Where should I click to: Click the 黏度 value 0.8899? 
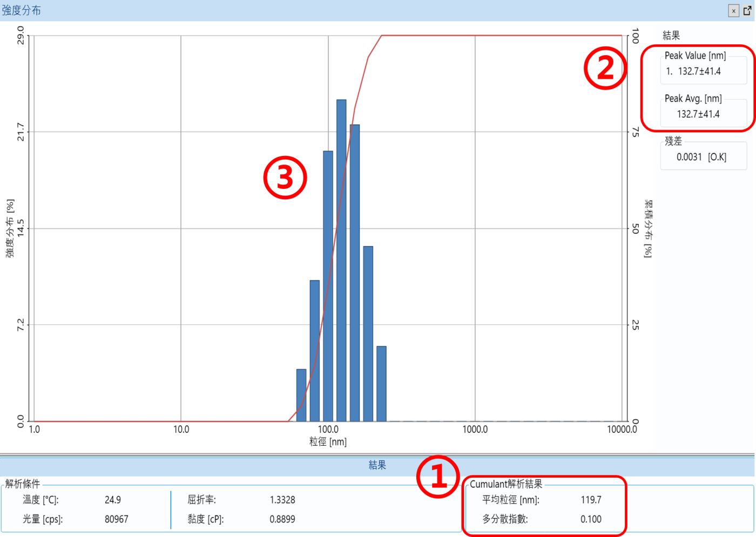point(282,519)
